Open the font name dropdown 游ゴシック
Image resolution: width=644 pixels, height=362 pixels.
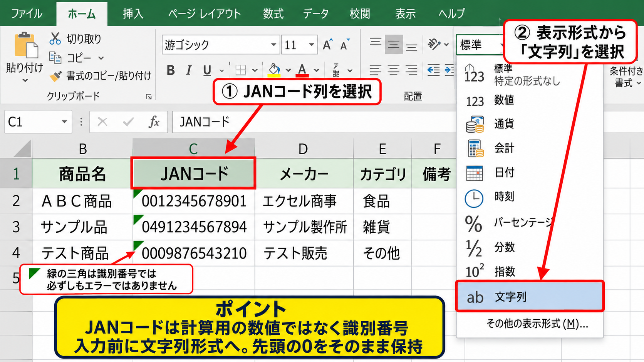click(x=273, y=45)
